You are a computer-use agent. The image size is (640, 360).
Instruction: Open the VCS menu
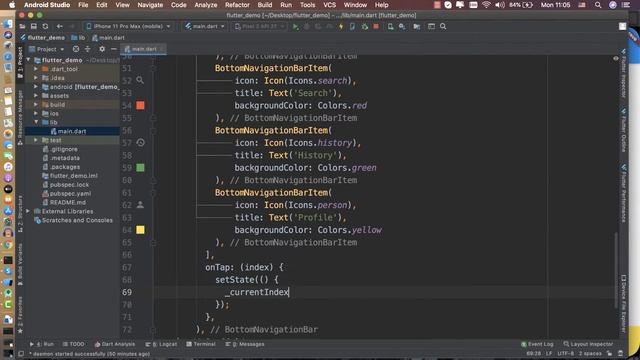(x=329, y=5)
